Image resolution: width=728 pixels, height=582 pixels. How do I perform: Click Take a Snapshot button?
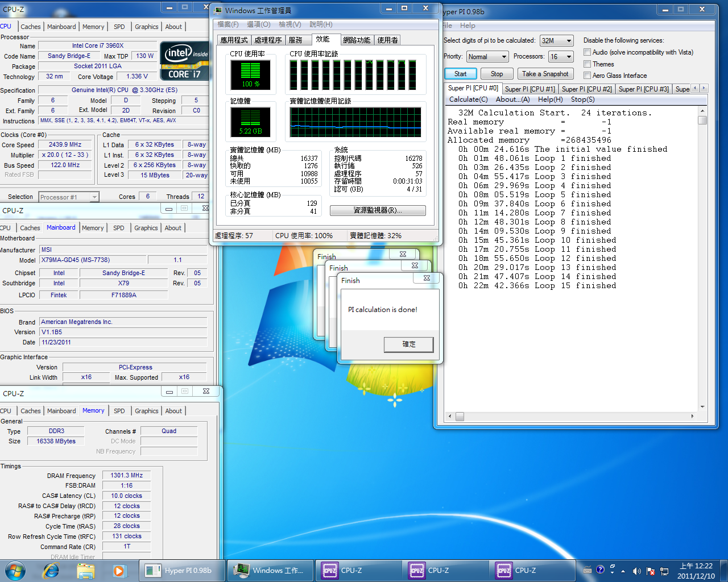pos(545,74)
